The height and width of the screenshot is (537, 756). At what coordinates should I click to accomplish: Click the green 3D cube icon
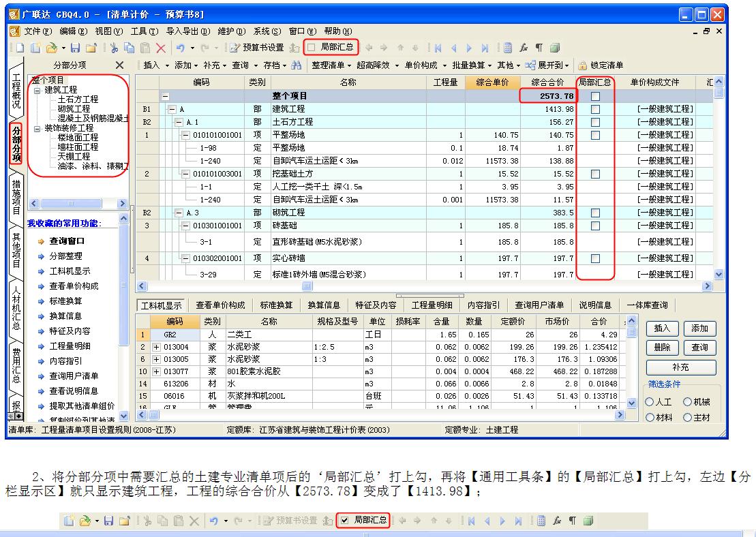tap(555, 48)
